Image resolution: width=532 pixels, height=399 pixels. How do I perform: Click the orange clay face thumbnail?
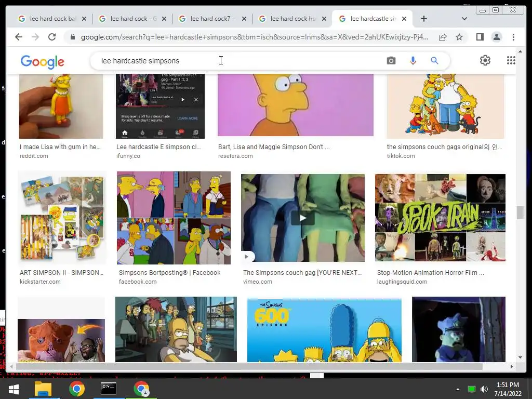point(61,340)
